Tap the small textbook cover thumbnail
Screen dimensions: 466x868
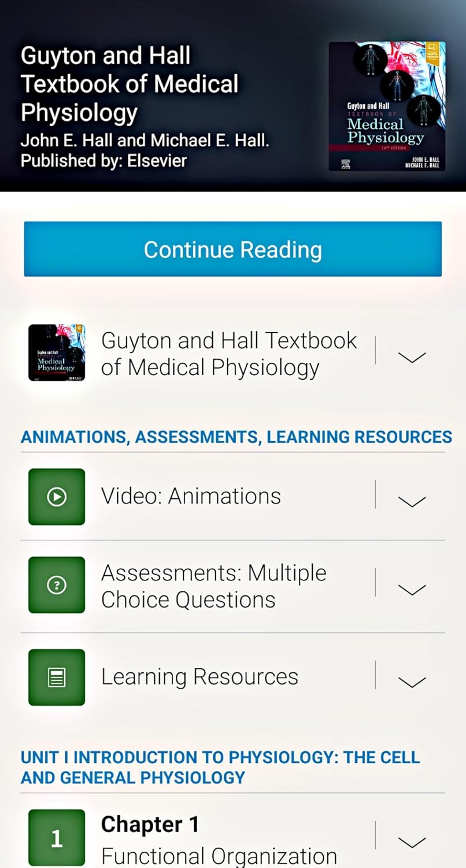(57, 352)
